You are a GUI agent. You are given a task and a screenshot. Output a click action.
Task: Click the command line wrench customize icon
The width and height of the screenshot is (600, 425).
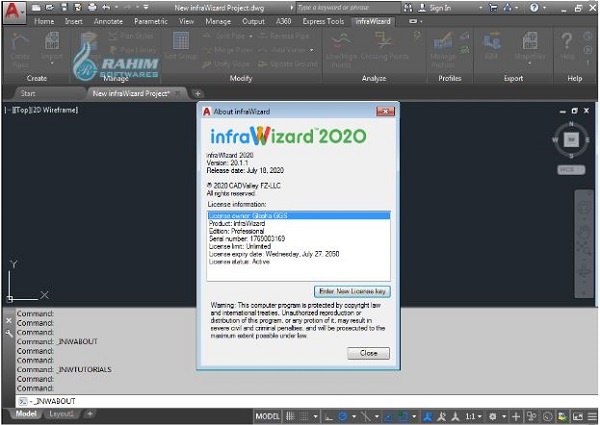pos(9,334)
